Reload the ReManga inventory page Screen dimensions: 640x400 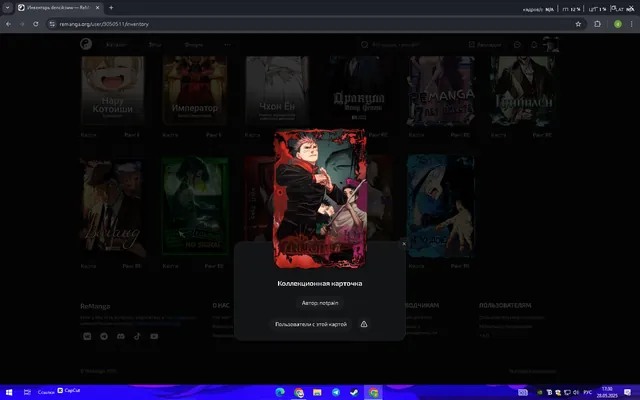(x=36, y=24)
